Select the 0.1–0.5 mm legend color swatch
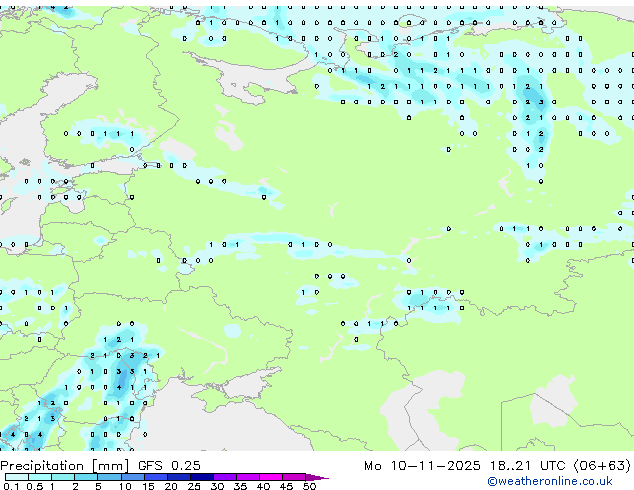 coord(17,477)
